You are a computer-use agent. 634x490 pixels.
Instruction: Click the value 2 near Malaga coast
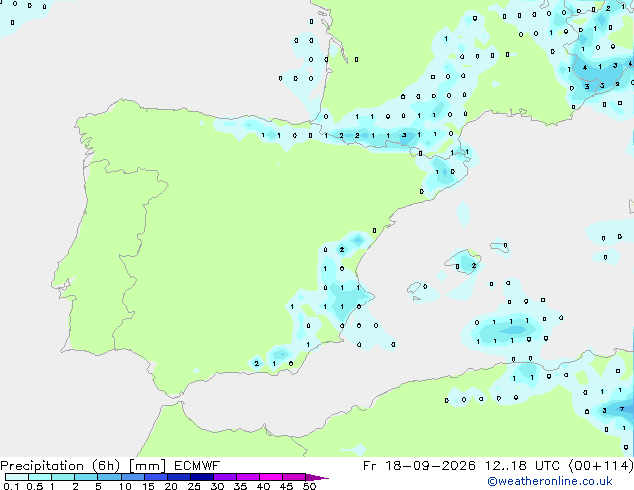(257, 363)
